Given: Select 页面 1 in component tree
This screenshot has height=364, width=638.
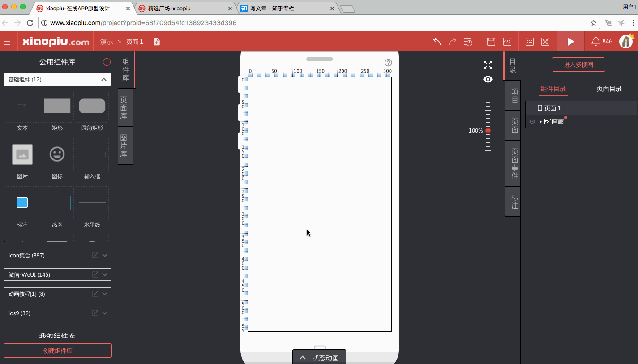Looking at the screenshot, I should (x=581, y=108).
